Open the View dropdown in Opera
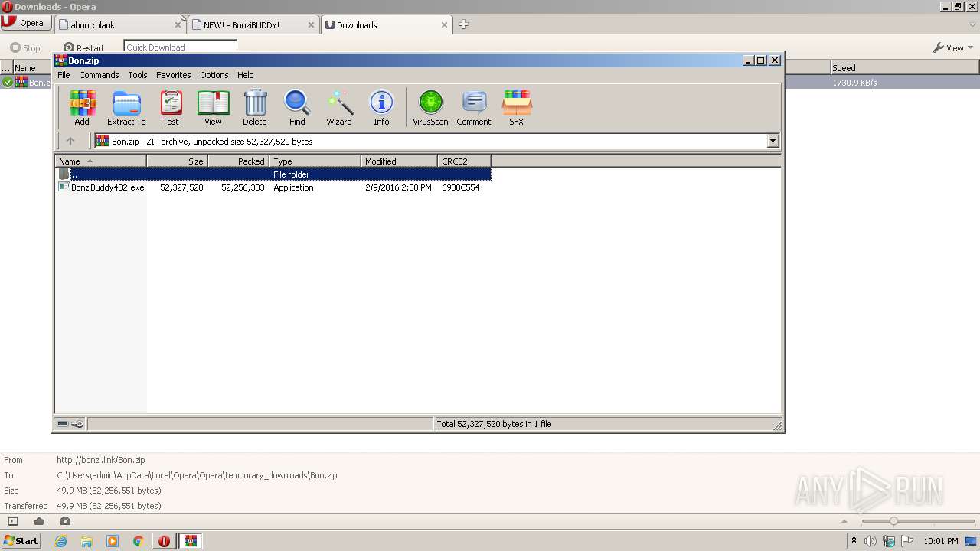The width and height of the screenshot is (980, 551). (953, 47)
